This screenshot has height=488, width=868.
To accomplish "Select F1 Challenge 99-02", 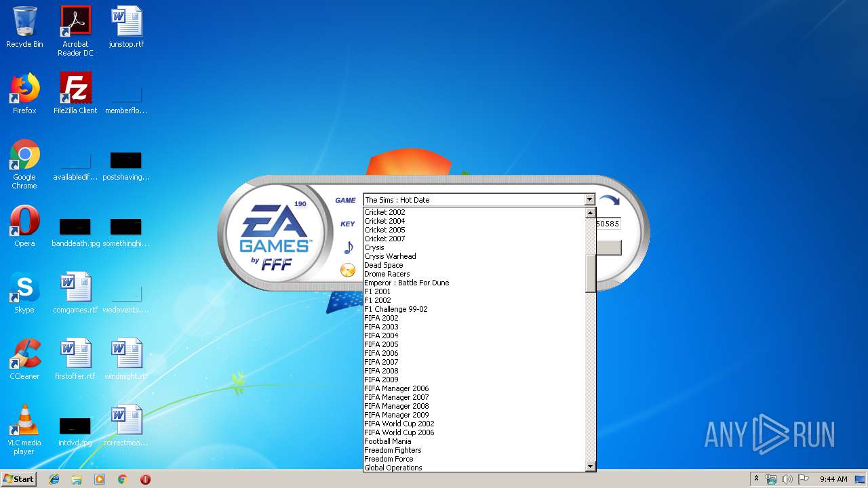I will [396, 309].
